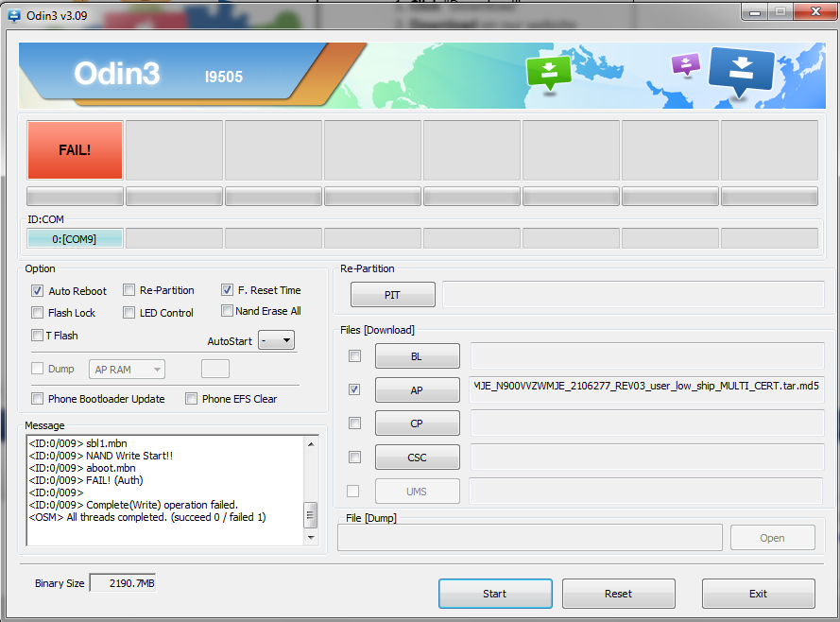Click the Binary Size value field

point(123,583)
